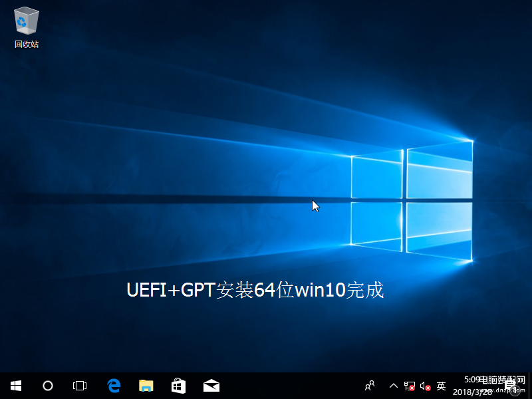The height and width of the screenshot is (399, 532).
Task: Click the Cortana search circle
Action: coord(48,386)
